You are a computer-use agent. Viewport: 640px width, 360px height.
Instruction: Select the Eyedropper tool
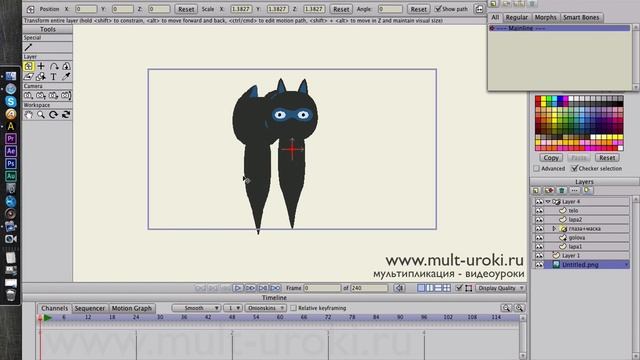[x=66, y=76]
